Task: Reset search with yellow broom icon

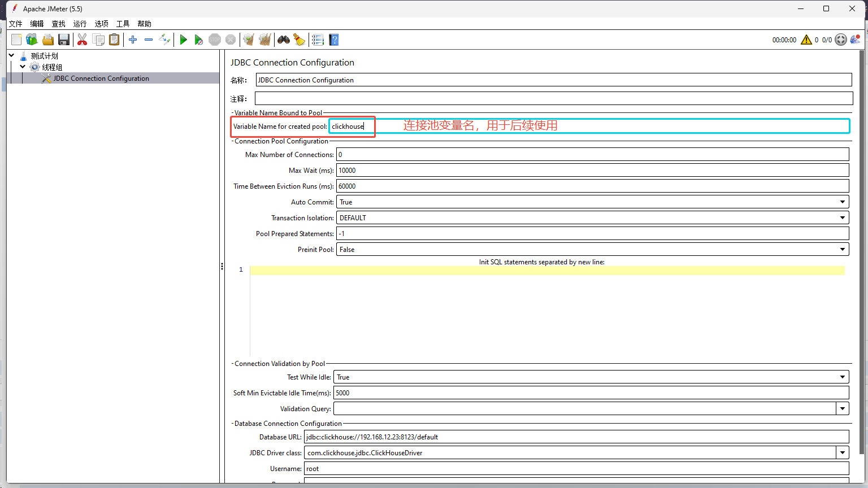Action: (x=300, y=40)
